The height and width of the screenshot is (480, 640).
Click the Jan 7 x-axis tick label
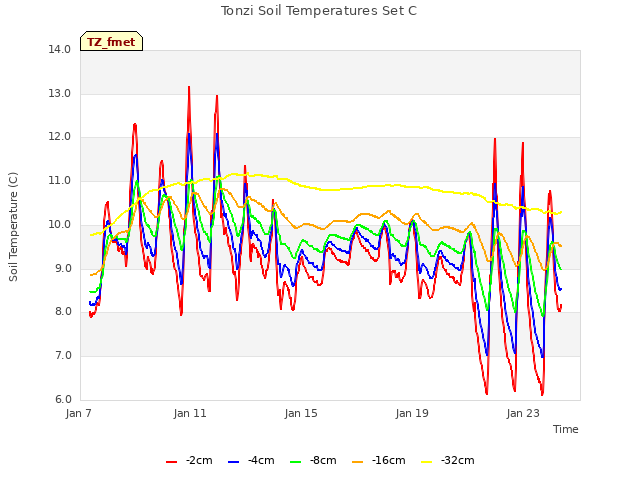tap(79, 413)
